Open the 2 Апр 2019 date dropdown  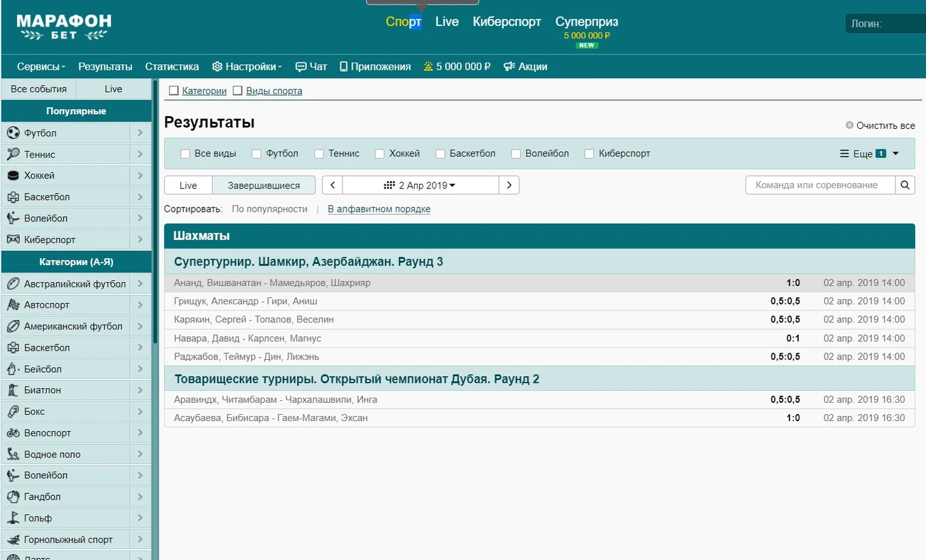point(420,185)
